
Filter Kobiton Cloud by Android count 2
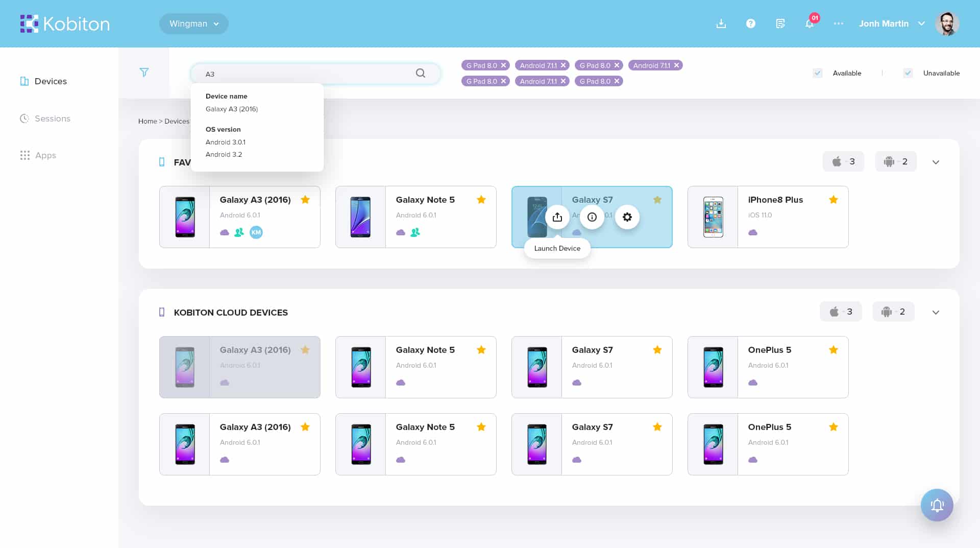[x=893, y=312]
